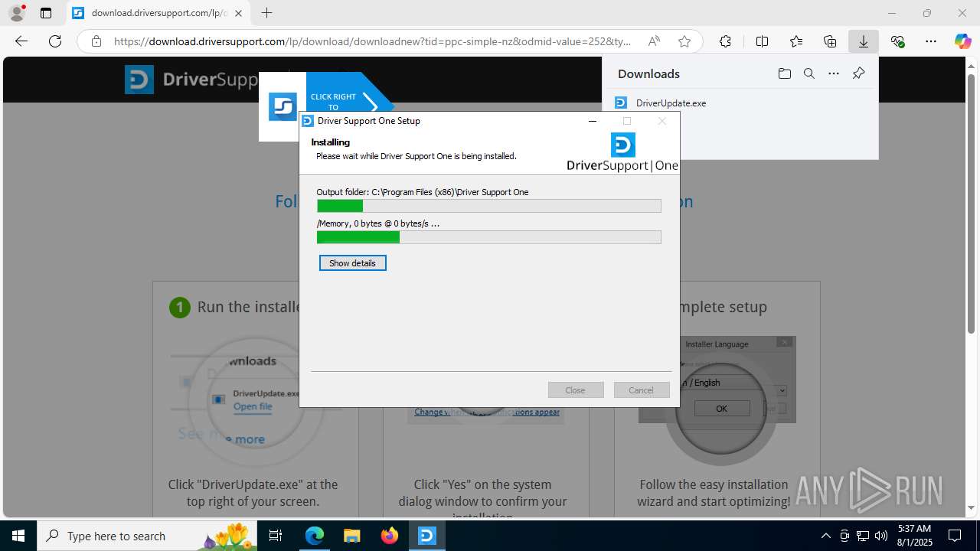View site information lock icon
980x551 pixels.
point(96,41)
